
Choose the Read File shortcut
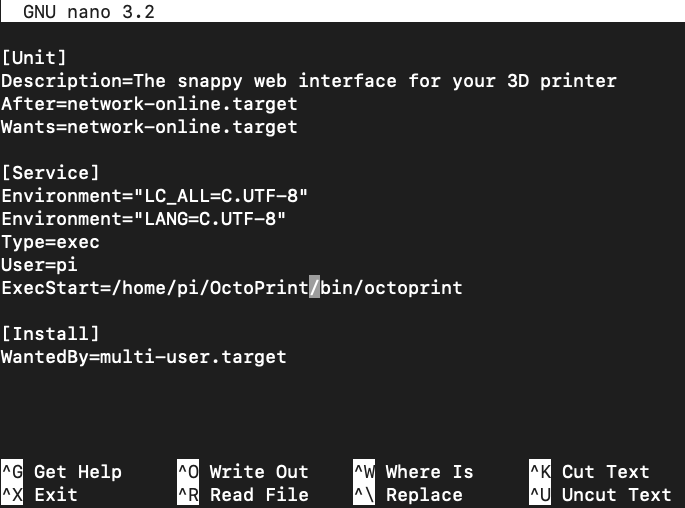click(x=259, y=495)
